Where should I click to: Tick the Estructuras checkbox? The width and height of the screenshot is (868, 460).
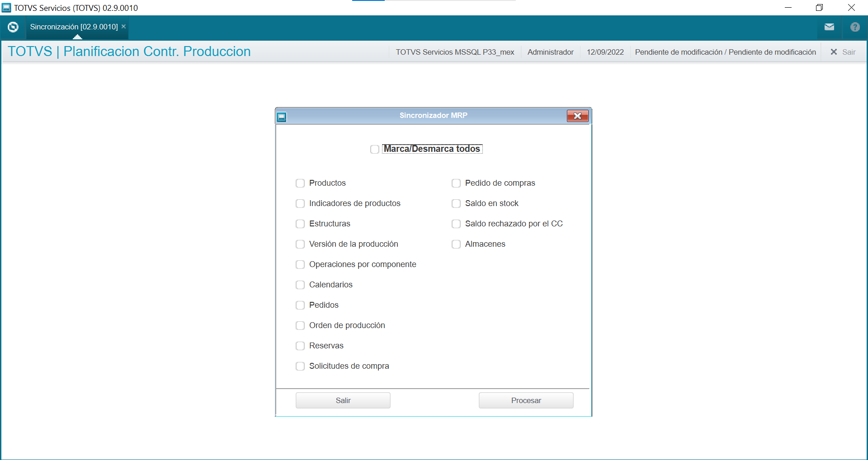pos(300,224)
